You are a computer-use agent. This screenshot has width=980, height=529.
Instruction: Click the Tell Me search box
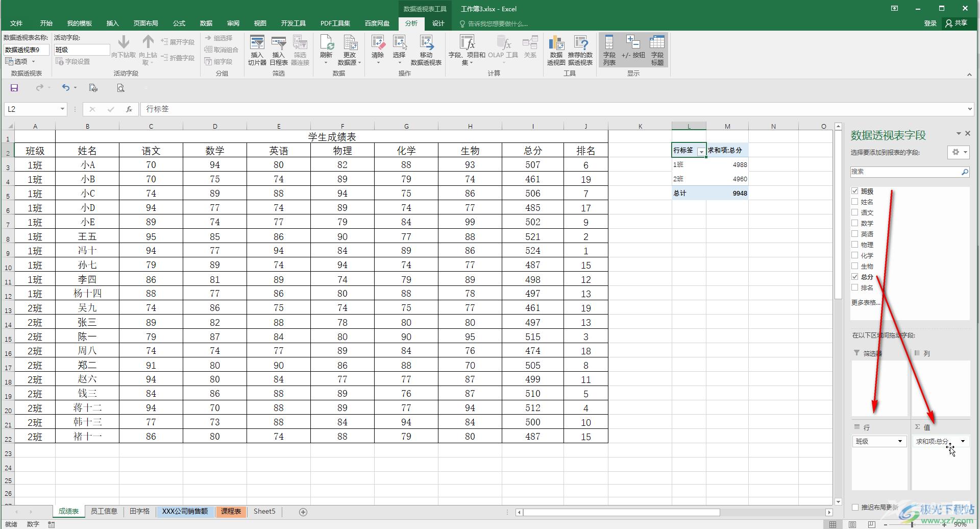click(494, 23)
